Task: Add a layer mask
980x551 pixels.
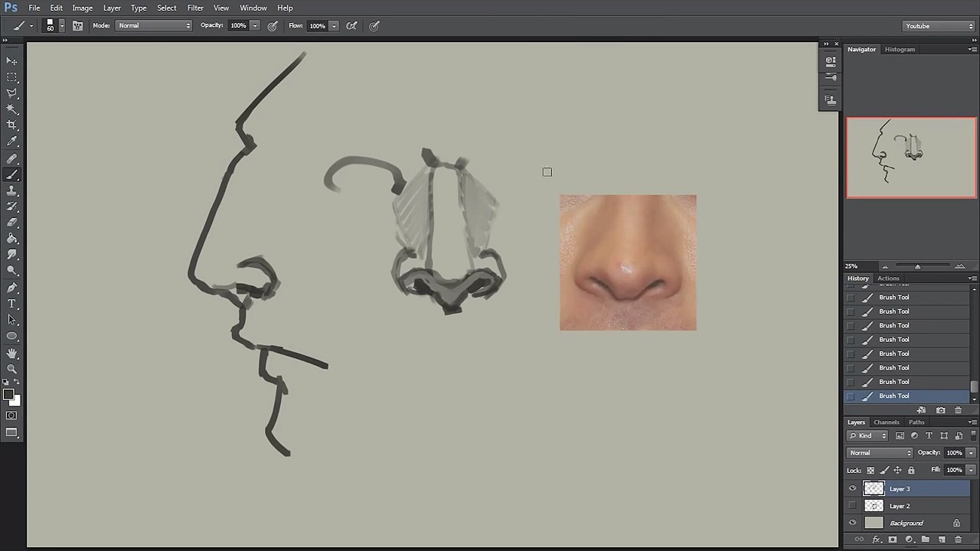Action: (x=893, y=540)
